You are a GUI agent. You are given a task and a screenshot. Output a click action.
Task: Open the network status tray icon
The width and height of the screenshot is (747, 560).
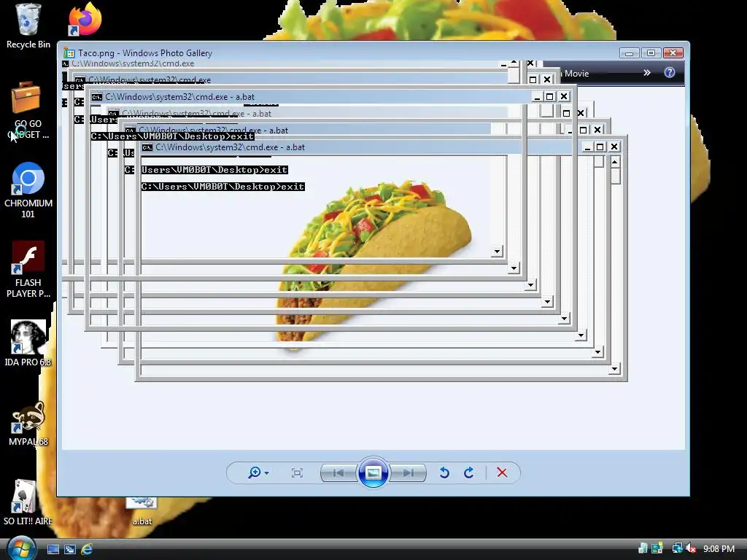point(677,548)
